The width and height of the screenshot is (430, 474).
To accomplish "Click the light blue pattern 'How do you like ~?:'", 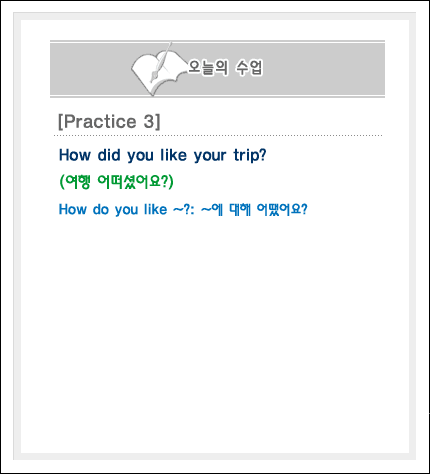I will click(127, 210).
